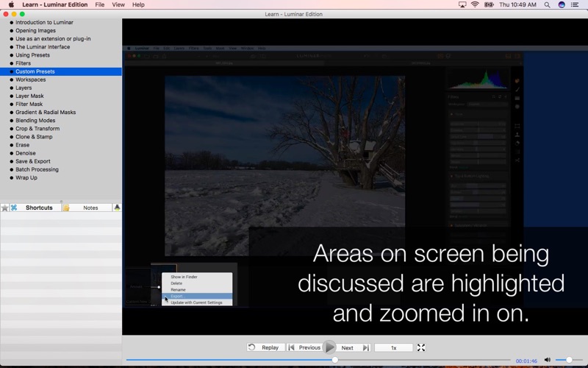Open the View menu
The image size is (588, 368).
(x=118, y=4)
